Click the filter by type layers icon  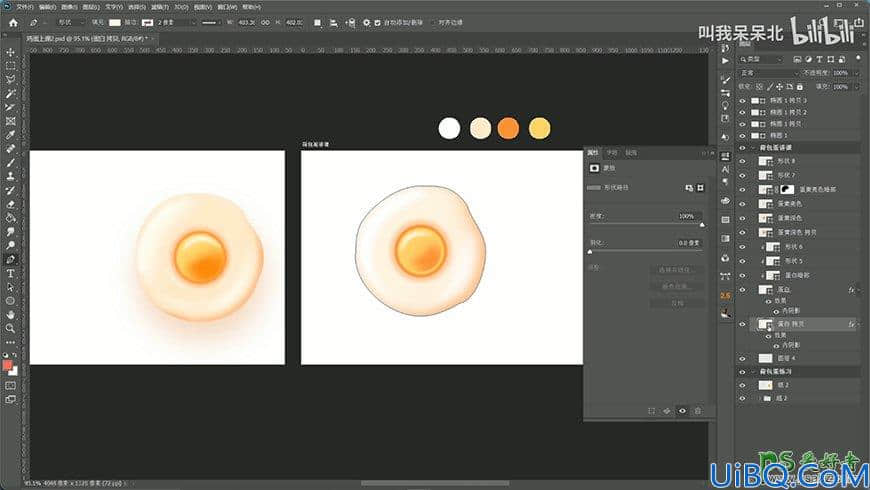tap(819, 59)
